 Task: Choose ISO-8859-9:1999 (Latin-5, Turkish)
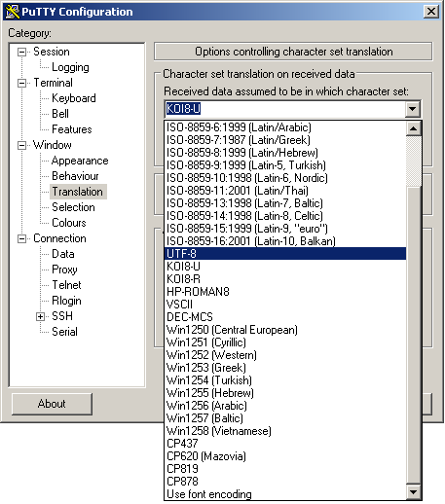pos(285,165)
